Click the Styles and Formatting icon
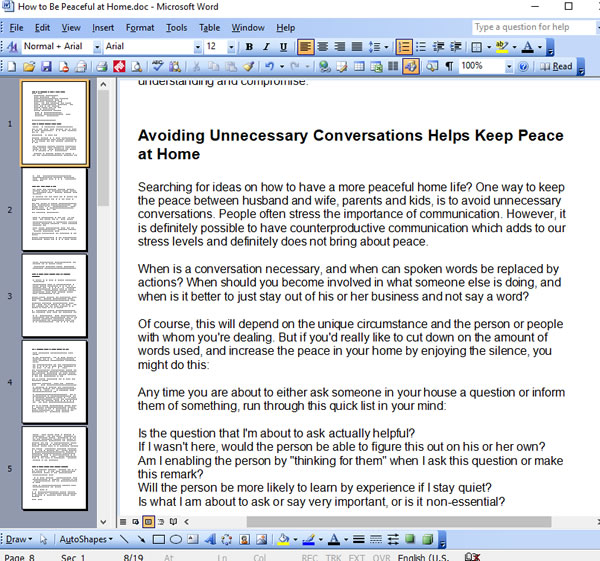Screen dimensions: 600x561 point(12,47)
